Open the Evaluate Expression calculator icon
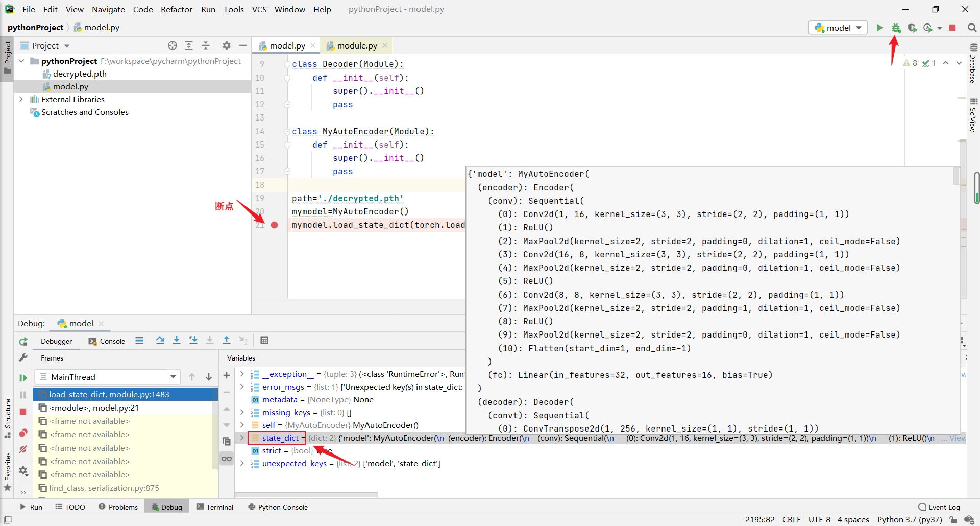Screen dimensions: 980x526 [264, 340]
